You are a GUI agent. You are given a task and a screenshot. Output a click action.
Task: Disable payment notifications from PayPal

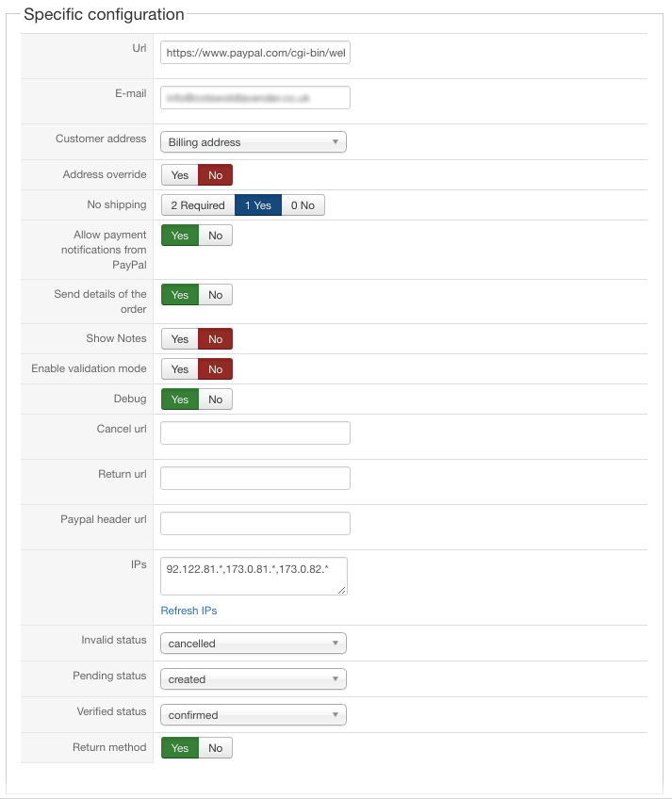pos(215,236)
